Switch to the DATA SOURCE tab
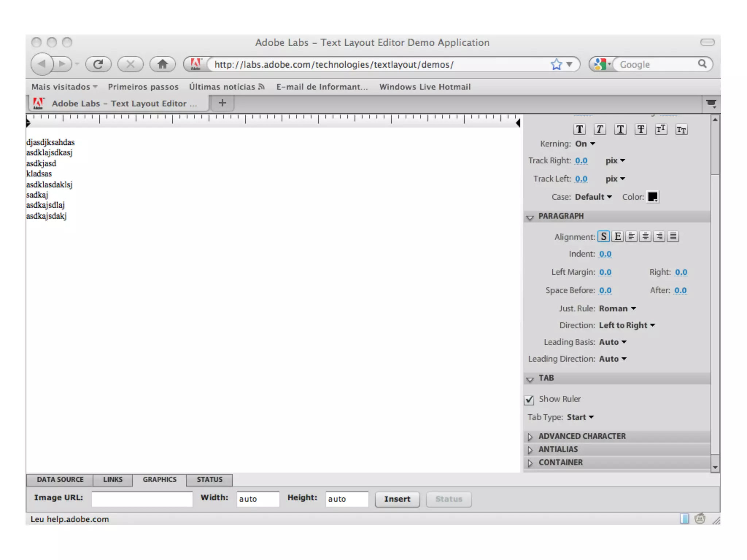This screenshot has height=560, width=747. [60, 479]
